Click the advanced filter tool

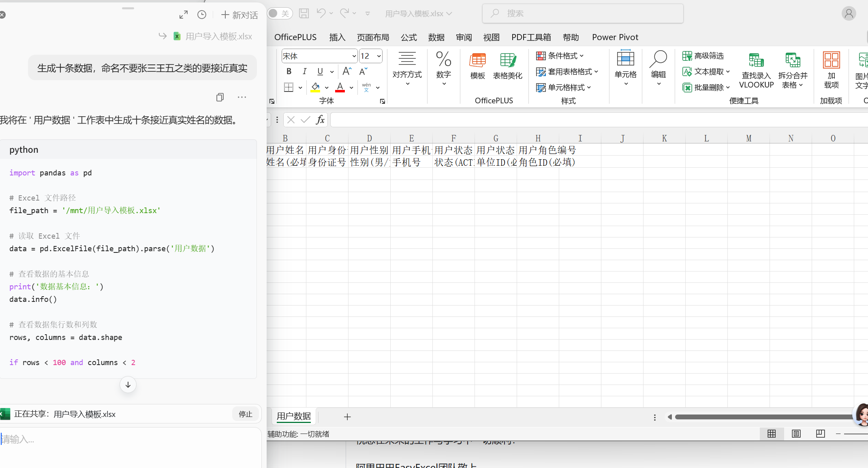point(703,56)
